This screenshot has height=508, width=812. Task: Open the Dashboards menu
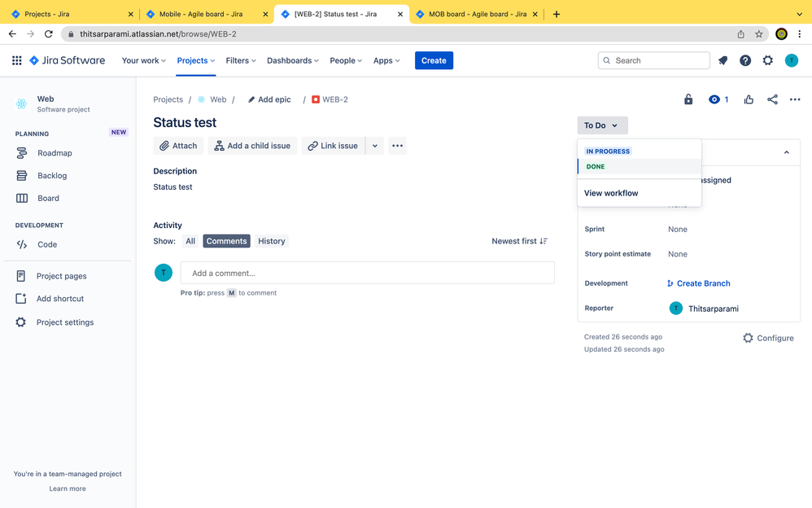293,60
